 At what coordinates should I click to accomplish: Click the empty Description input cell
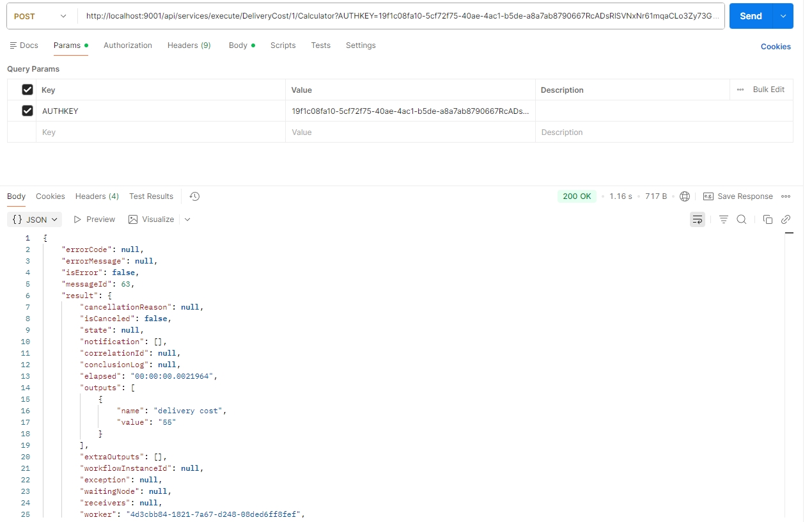point(664,132)
